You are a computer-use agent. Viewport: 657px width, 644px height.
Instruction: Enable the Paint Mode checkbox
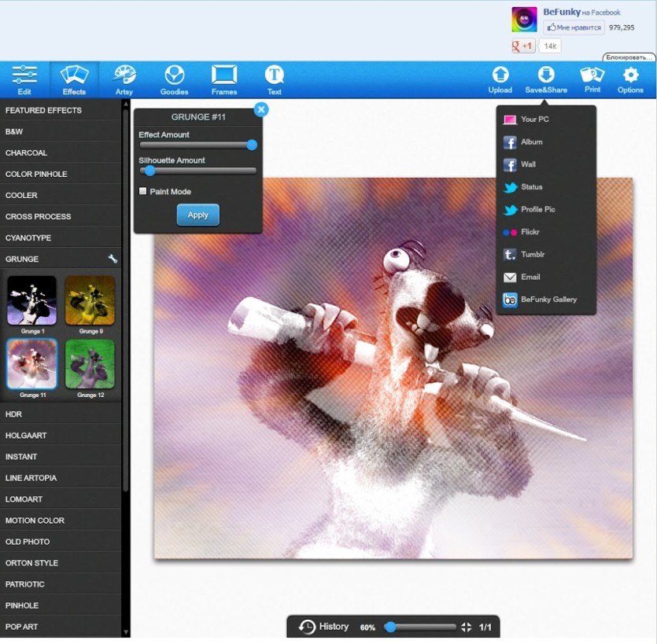[x=143, y=191]
